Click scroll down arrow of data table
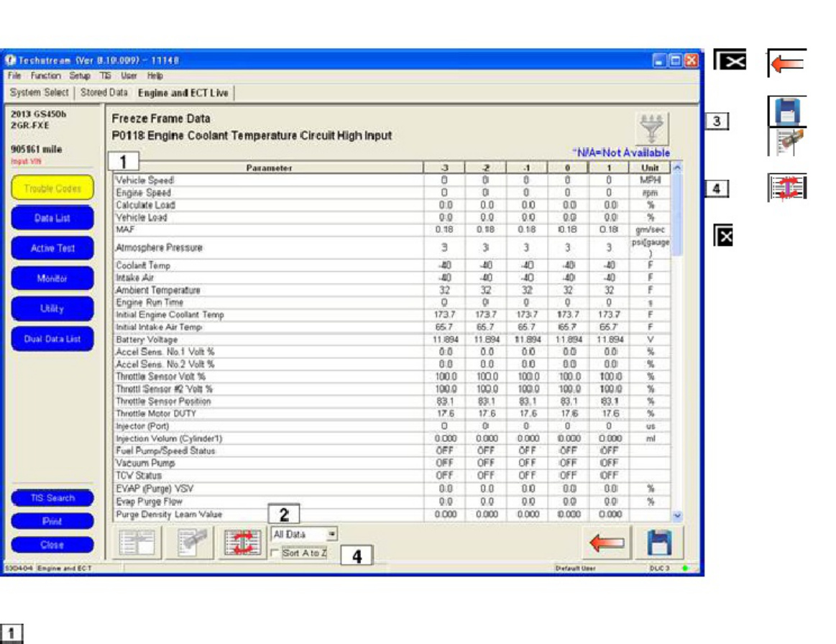The height and width of the screenshot is (644, 836). [x=677, y=515]
